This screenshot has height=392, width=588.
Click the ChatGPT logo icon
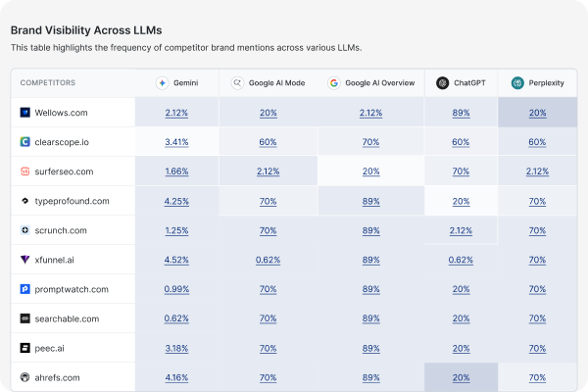pyautogui.click(x=443, y=83)
